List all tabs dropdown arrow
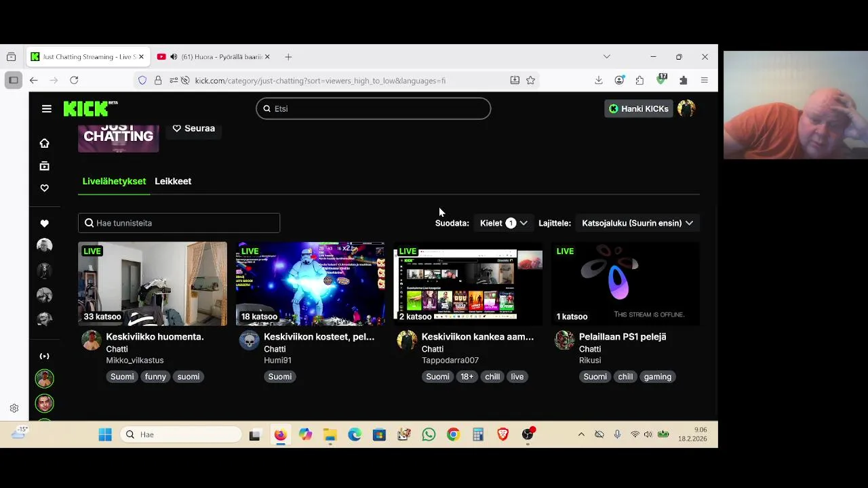This screenshot has height=488, width=868. 606,57
